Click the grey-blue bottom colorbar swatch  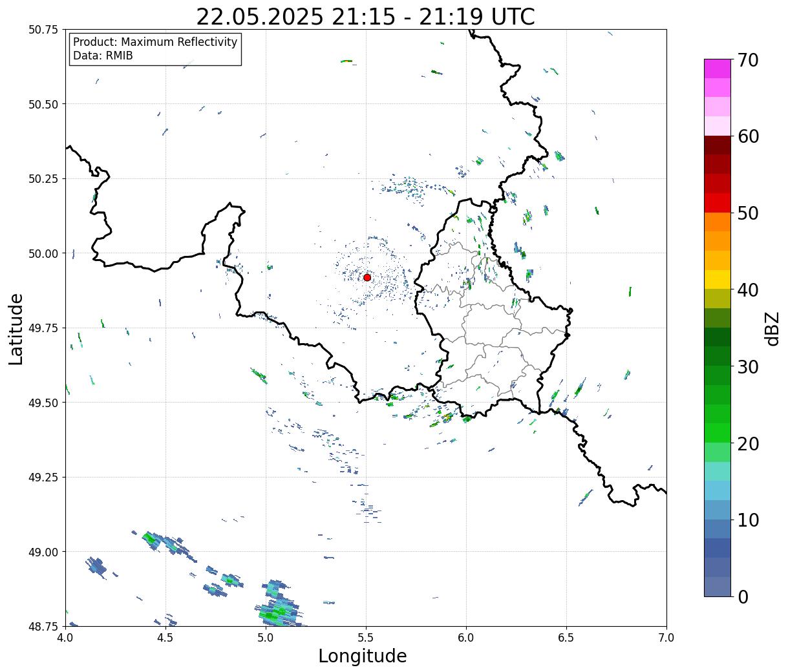click(x=718, y=586)
